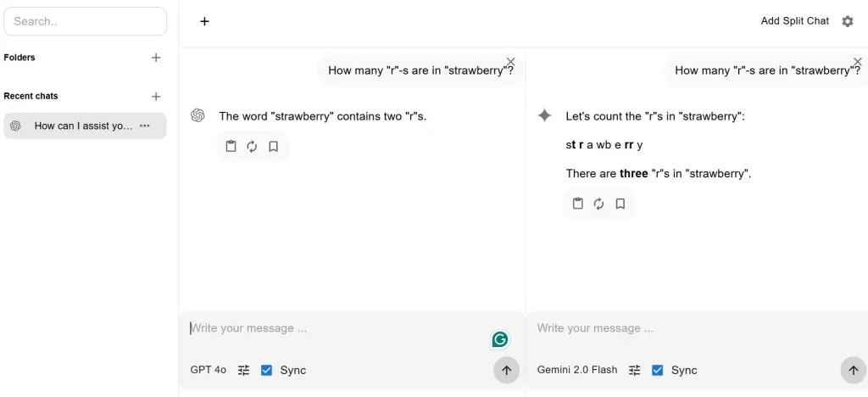
Task: Regenerate the GPT 4o response
Action: pos(252,147)
